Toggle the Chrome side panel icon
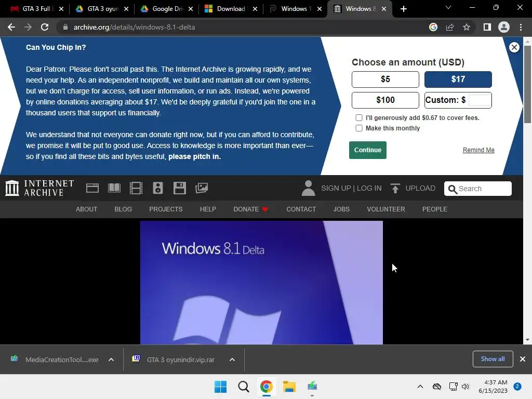Image resolution: width=532 pixels, height=399 pixels. click(x=487, y=27)
